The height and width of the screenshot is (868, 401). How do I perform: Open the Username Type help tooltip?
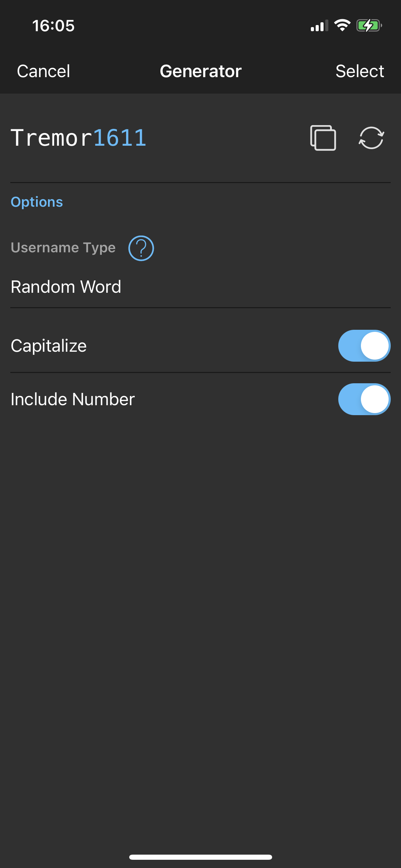(141, 248)
